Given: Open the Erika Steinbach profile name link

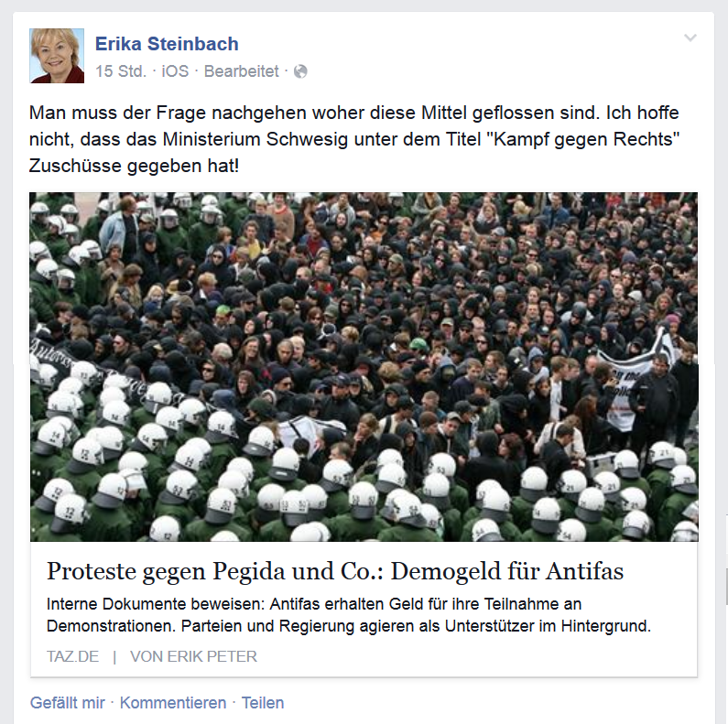Looking at the screenshot, I should pos(167,44).
